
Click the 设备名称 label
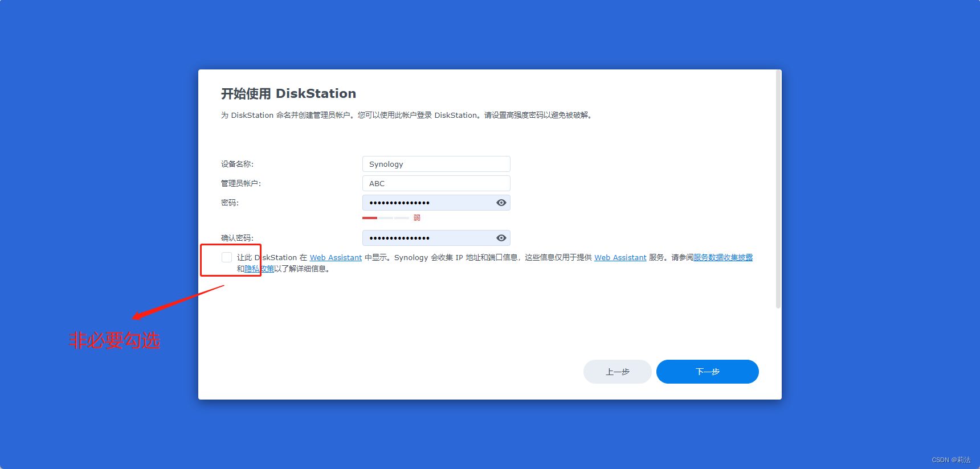point(237,164)
